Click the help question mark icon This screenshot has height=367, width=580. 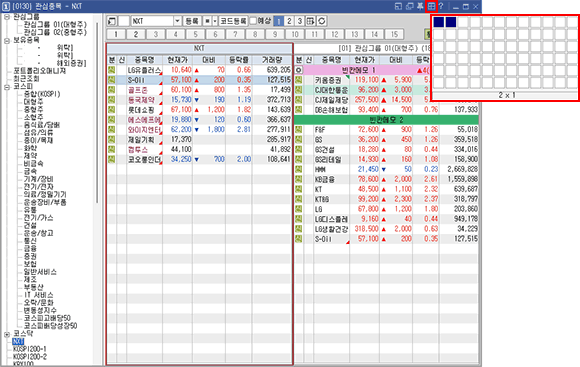[x=441, y=6]
